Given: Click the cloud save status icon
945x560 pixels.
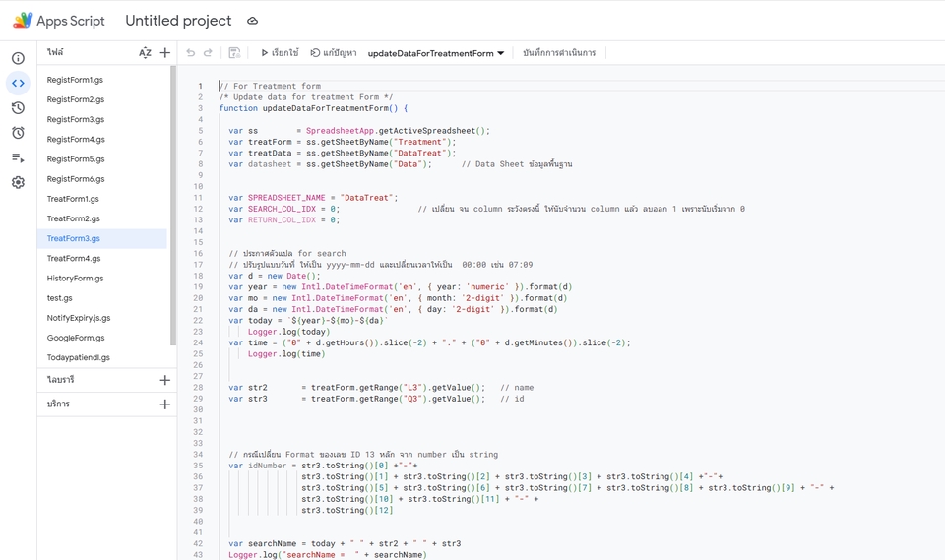Looking at the screenshot, I should click(x=253, y=21).
